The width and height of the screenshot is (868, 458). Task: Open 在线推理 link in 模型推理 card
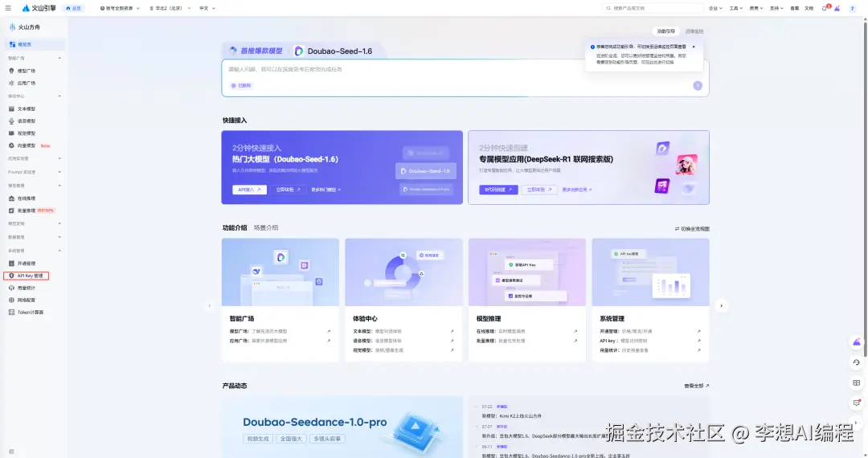527,331
